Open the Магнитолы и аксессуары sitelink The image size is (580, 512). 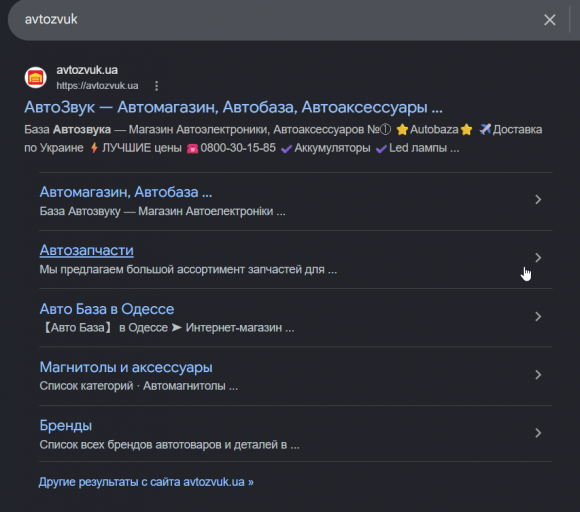126,367
